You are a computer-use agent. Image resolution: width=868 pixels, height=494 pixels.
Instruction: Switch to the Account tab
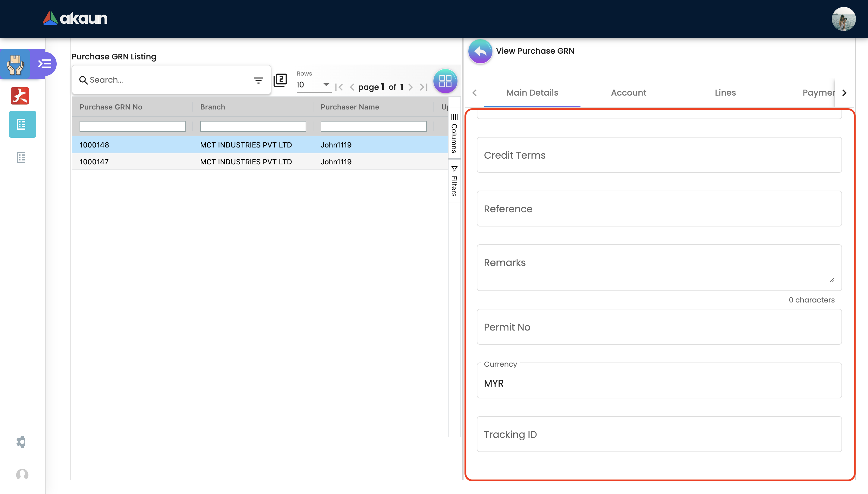(x=628, y=93)
